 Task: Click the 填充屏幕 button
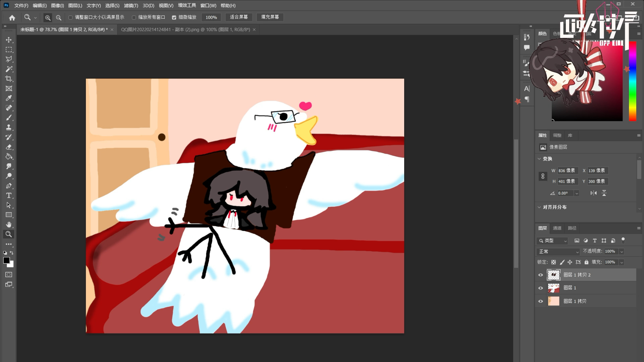pyautogui.click(x=270, y=17)
